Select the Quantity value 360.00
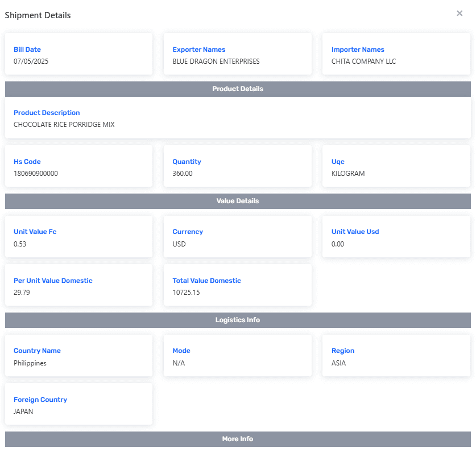The width and height of the screenshot is (476, 452). pos(183,174)
